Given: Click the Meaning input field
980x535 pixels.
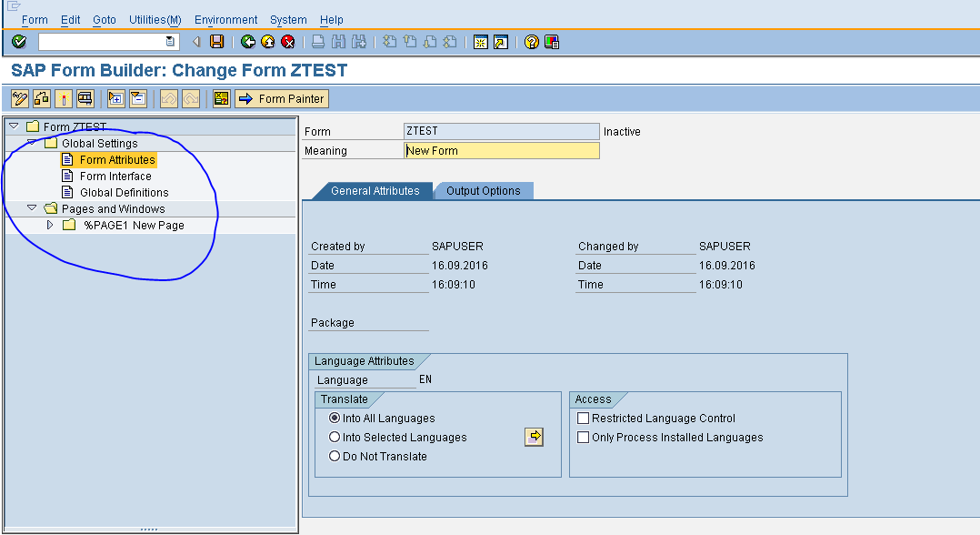Looking at the screenshot, I should (x=500, y=150).
